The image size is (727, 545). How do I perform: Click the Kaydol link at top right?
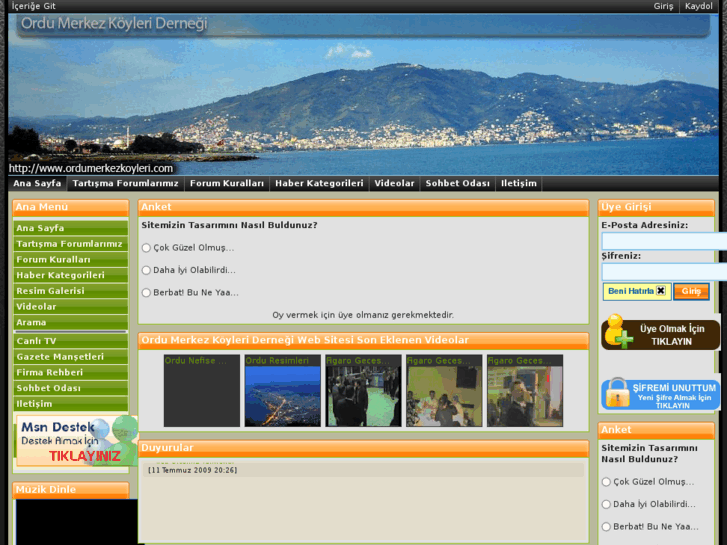pos(699,6)
